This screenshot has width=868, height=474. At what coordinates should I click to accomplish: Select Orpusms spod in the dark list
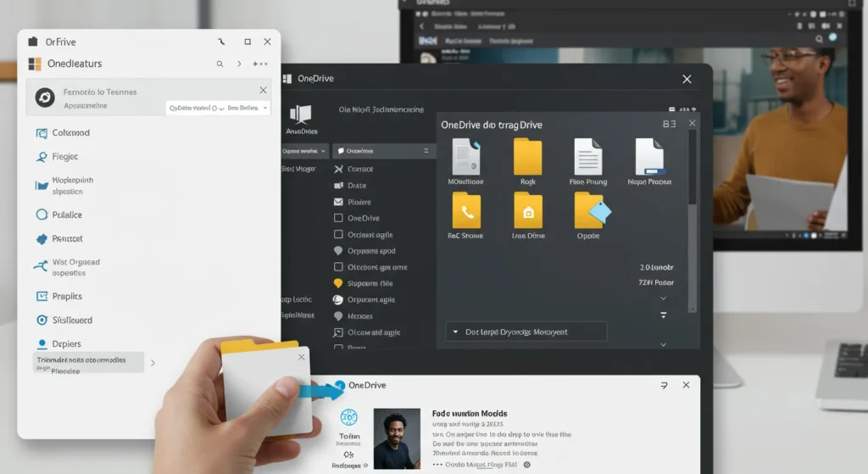tap(364, 251)
